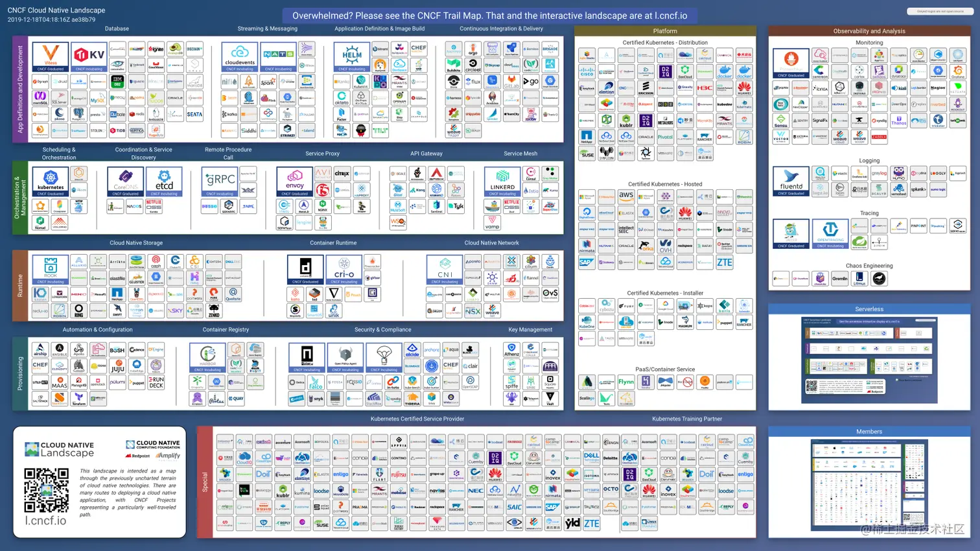
Task: Select the MySQL database logo
Action: click(98, 98)
